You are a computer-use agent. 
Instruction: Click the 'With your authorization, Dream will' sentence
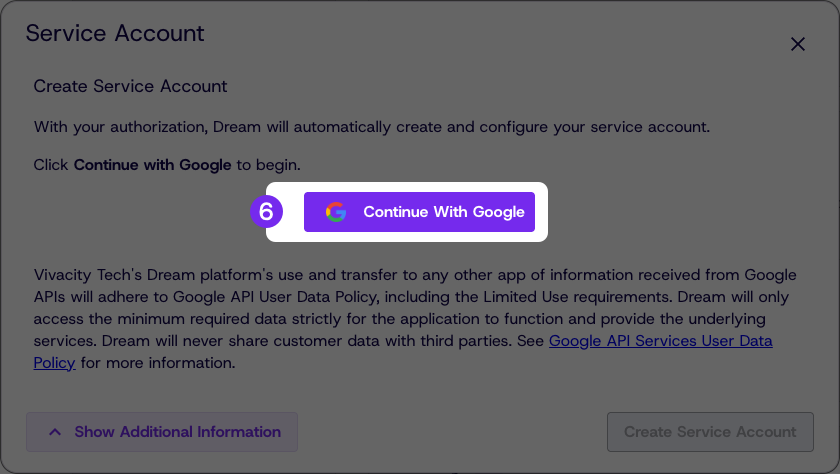(372, 127)
